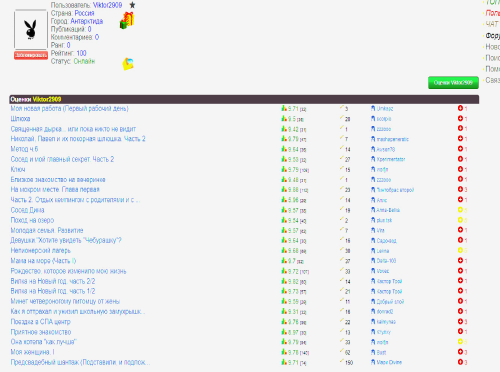This screenshot has height=372, width=500.
Task: Click red circle icon in Предсвадебный шантаж row
Action: (460, 362)
